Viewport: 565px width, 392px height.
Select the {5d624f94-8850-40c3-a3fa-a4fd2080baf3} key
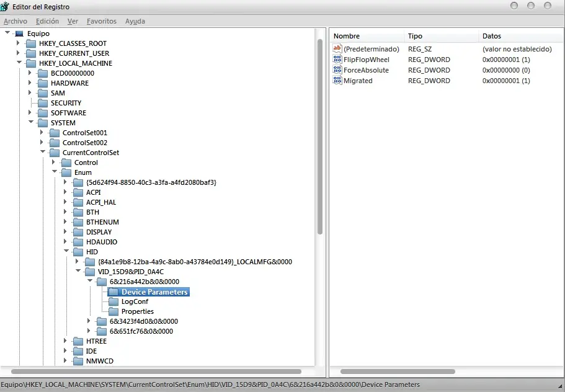[x=151, y=183]
